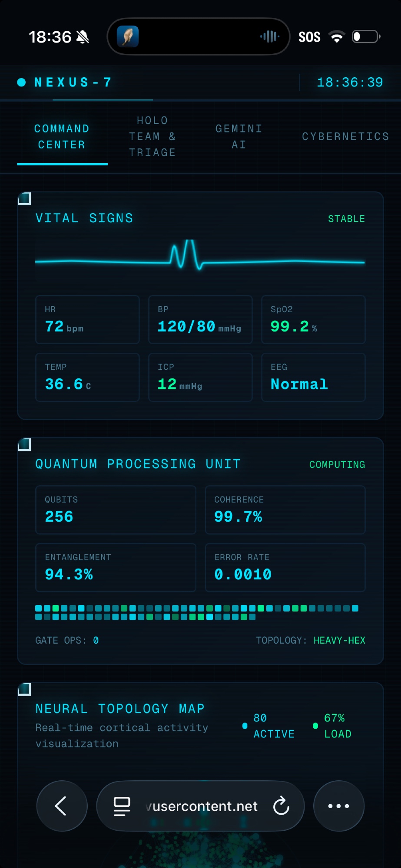Tap the cyan status dot beside NEXUS-7
Image resolution: width=401 pixels, height=868 pixels.
coord(21,82)
